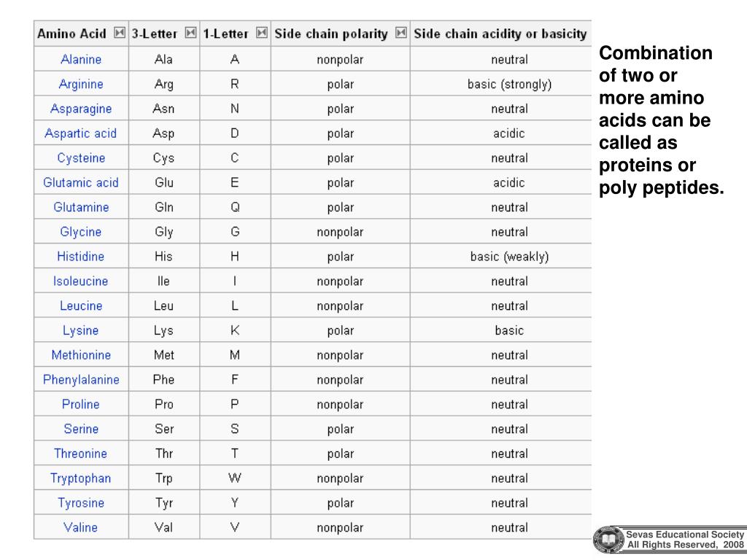Follow the Valine link
Viewport: 747px width, 560px height.
point(80,527)
